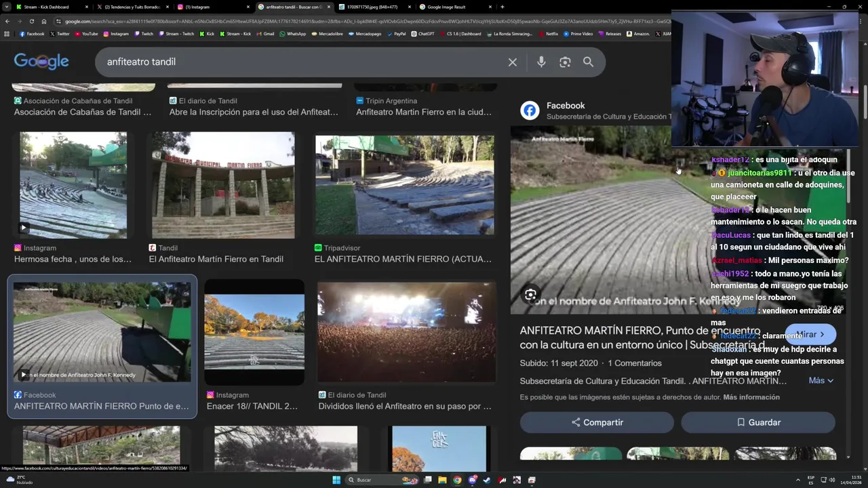Click ESP language indicator in tray
Image resolution: width=868 pixels, height=488 pixels.
[811, 480]
